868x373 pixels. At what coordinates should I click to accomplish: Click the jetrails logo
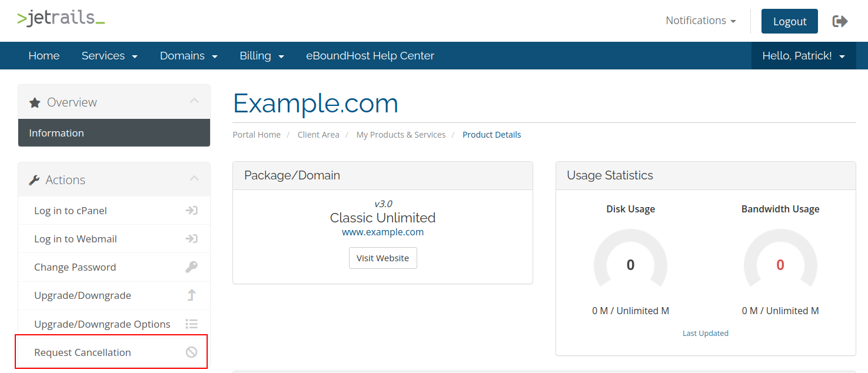coord(61,18)
